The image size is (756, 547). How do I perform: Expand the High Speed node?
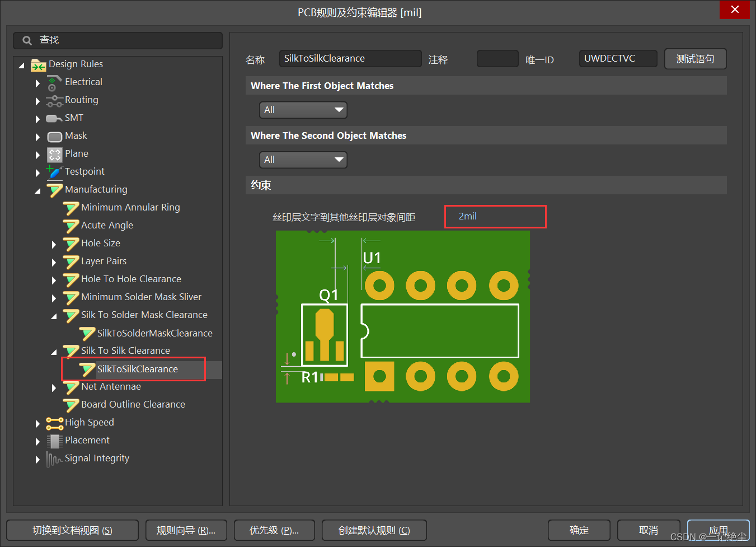click(x=37, y=424)
